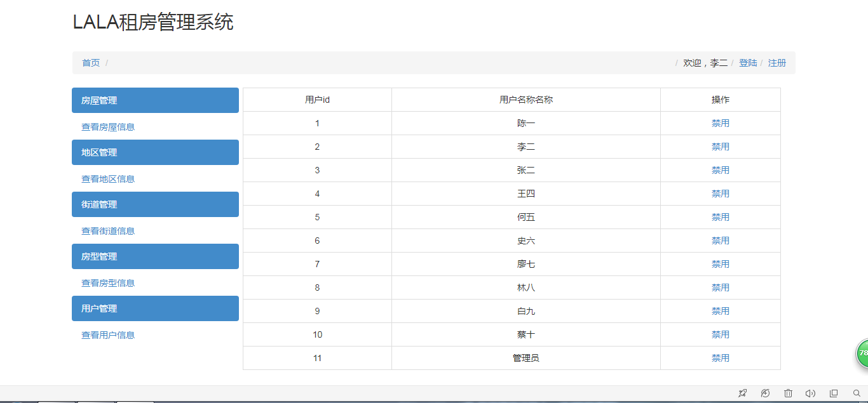Click the LALA租房管理系统 page title

point(153,22)
